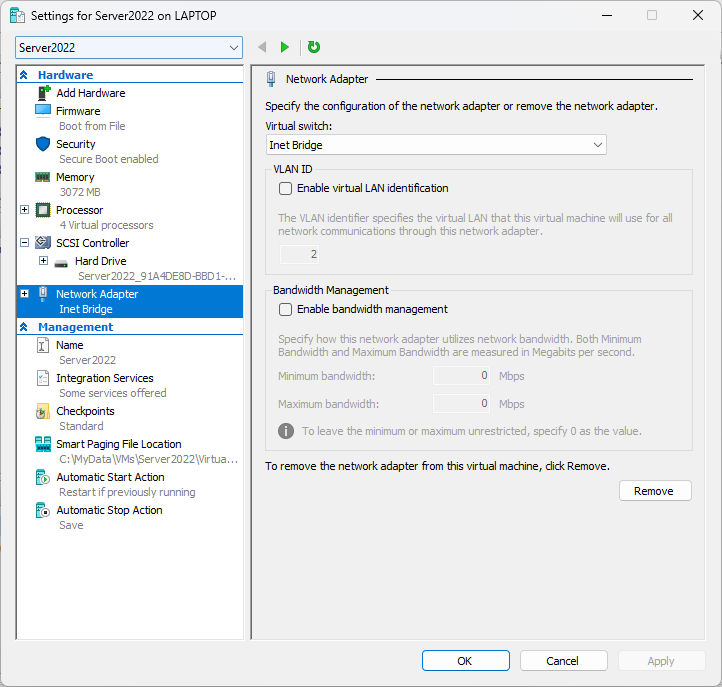The height and width of the screenshot is (687, 722).
Task: Expand the Processor tree node
Action: pos(25,210)
